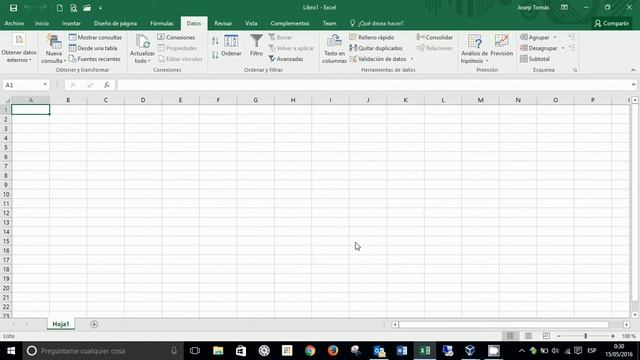Switch to Fórmulas tab
The image size is (640, 360).
point(162,23)
